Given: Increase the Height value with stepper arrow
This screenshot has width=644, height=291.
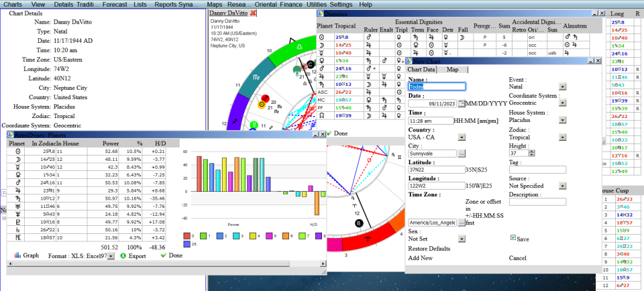Looking at the screenshot, I should 532,152.
